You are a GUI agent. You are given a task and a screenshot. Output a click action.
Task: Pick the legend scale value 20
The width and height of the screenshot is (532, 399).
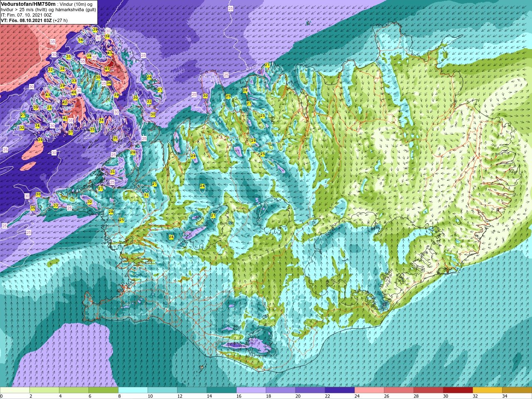[x=298, y=396]
